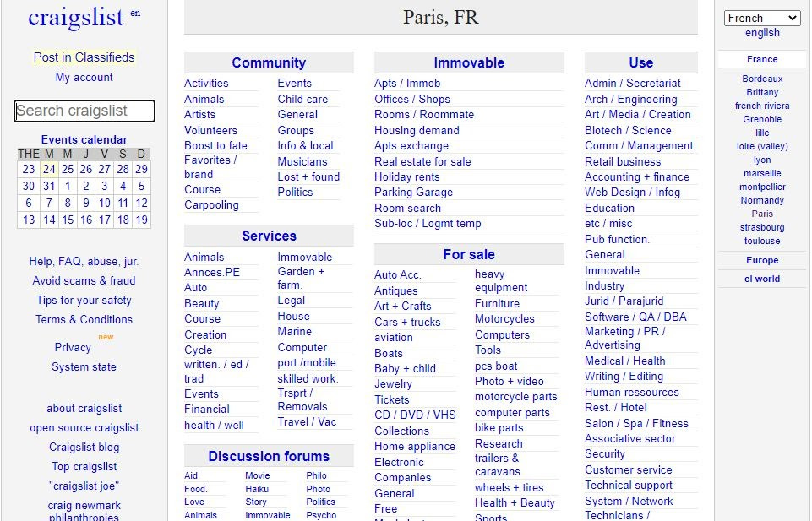Viewport: 812px width, 521px height.
Task: Open the Community section heading
Action: click(269, 62)
